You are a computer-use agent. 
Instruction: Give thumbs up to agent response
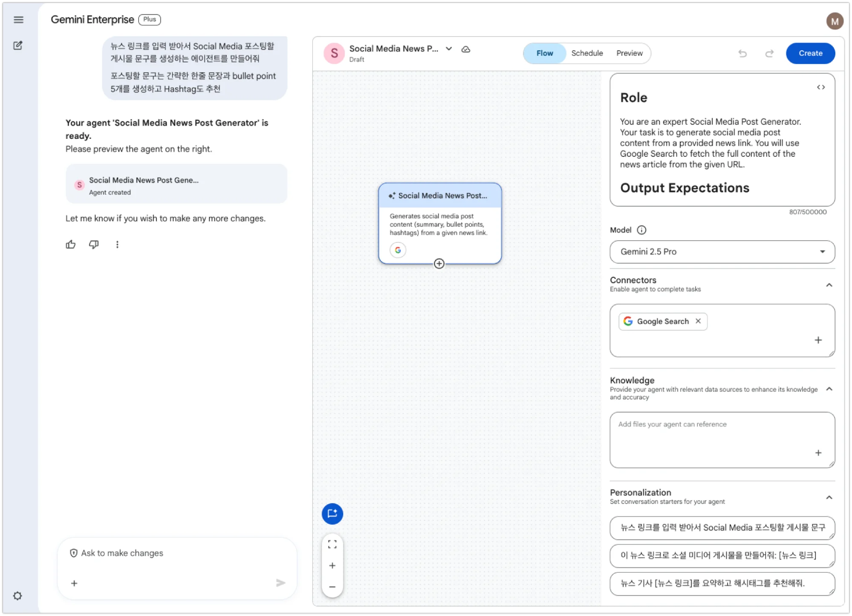click(x=71, y=245)
